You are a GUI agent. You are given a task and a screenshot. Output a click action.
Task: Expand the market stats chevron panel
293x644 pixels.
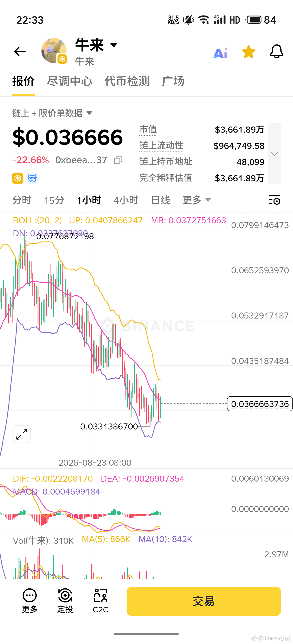click(274, 154)
